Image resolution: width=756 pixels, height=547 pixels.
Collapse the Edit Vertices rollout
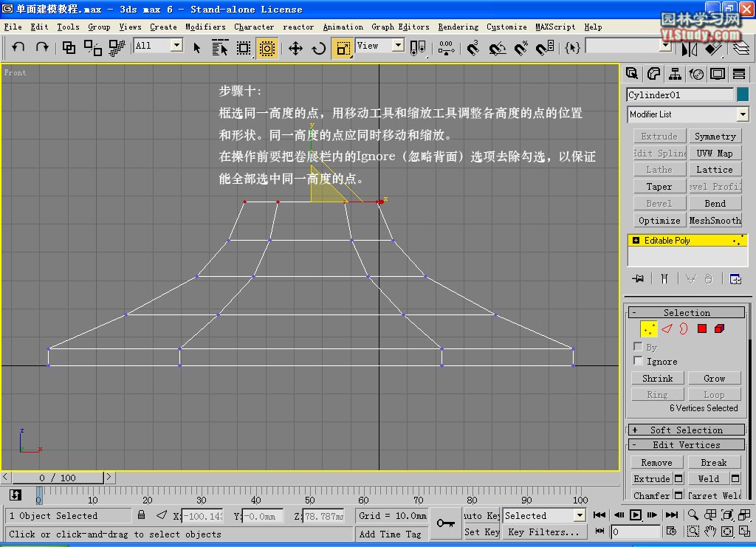(687, 445)
